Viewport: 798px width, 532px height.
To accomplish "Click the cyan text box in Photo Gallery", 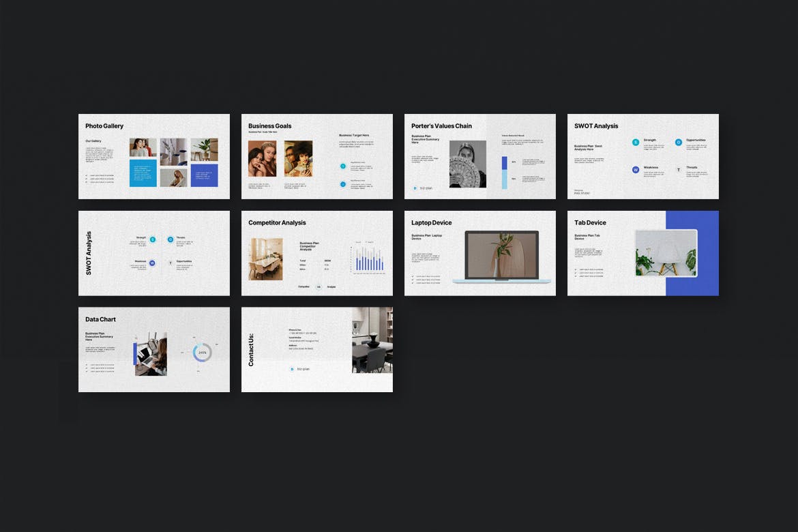I will (143, 174).
